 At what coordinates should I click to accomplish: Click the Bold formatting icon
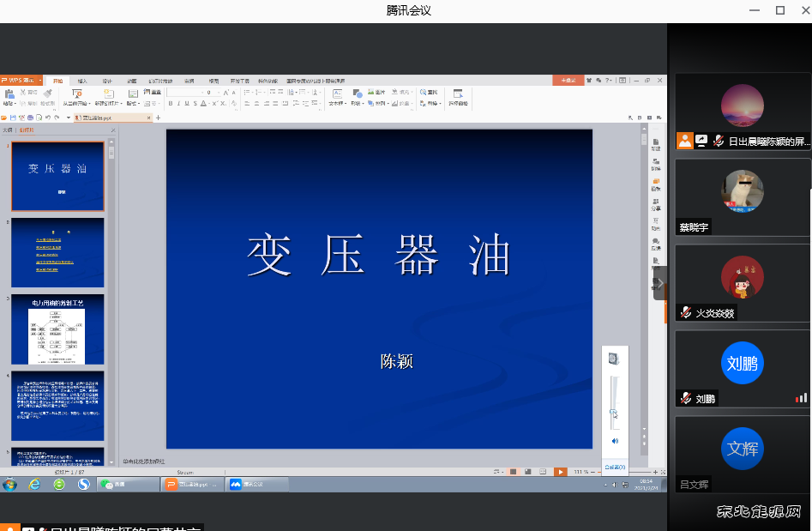[170, 103]
